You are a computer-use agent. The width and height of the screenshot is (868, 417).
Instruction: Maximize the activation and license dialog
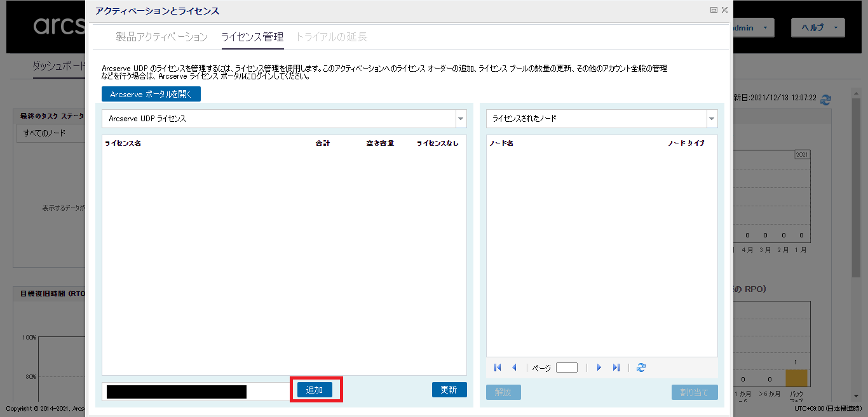pos(714,10)
